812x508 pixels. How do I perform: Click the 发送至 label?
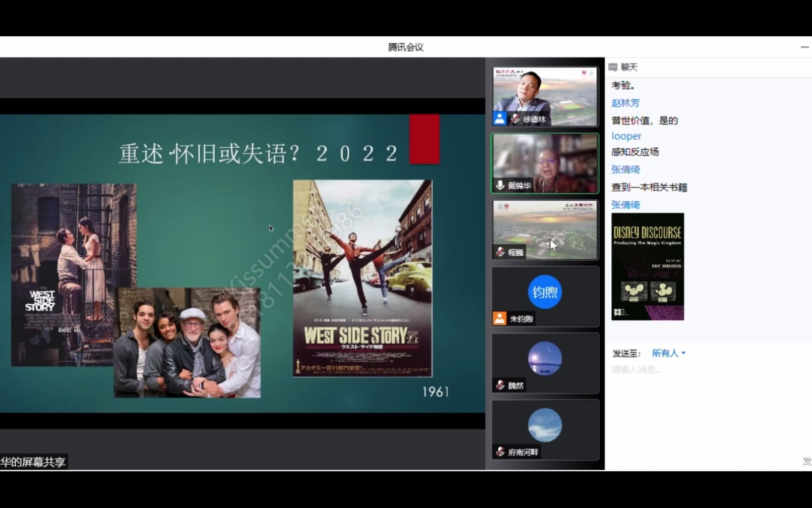coord(626,353)
